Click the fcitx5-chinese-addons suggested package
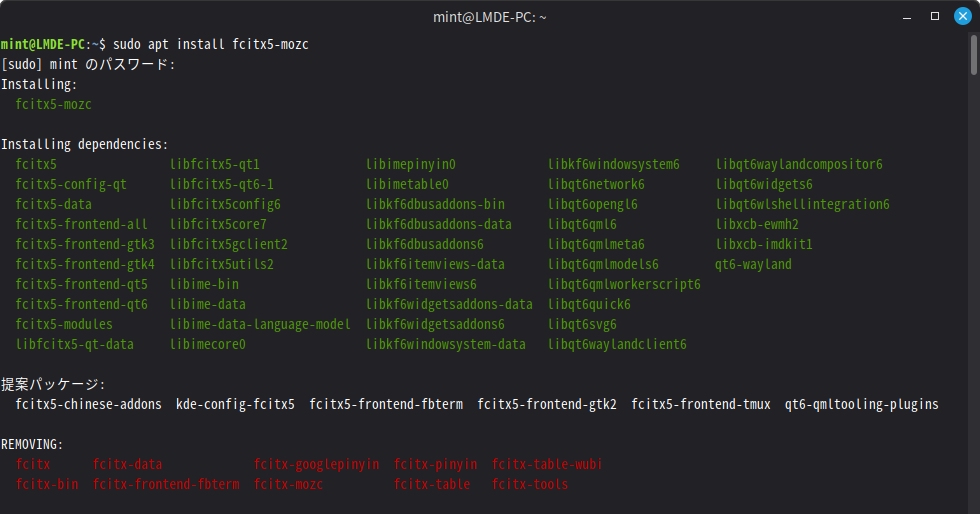980x514 pixels. (x=88, y=404)
